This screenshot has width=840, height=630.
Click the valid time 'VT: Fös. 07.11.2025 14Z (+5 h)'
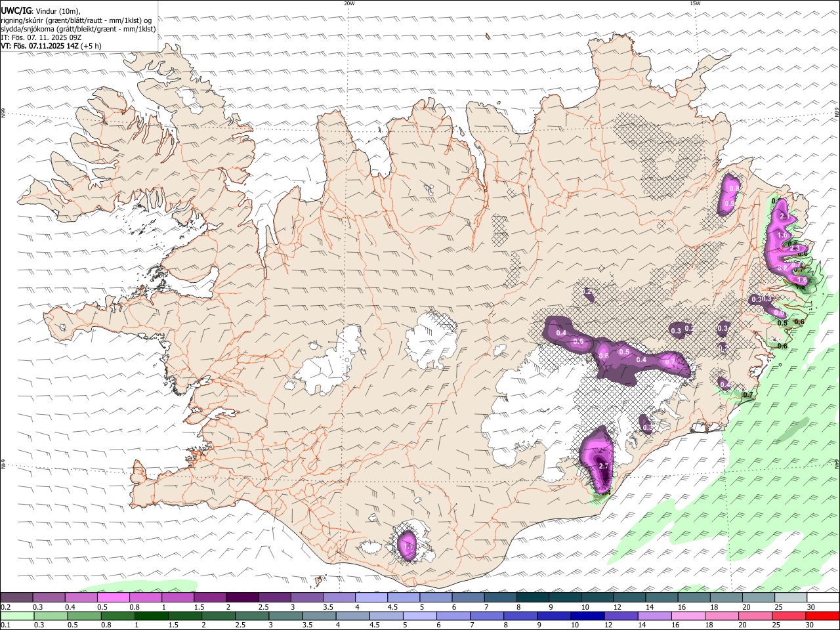51,46
